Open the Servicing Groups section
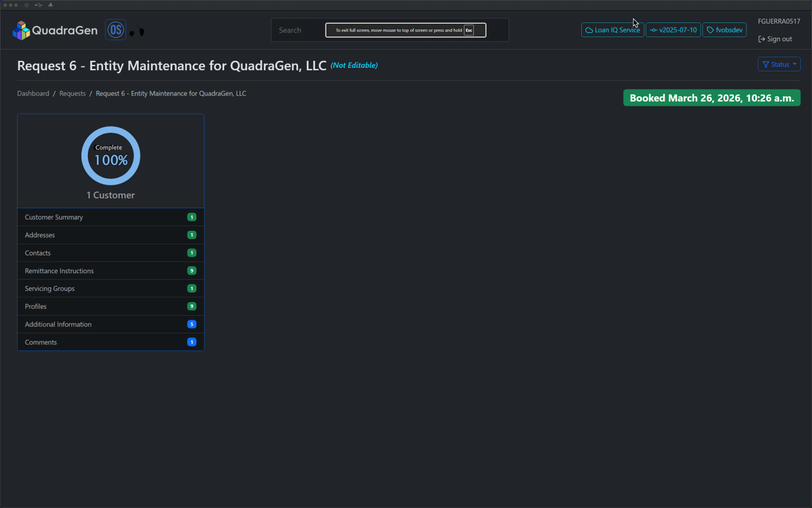Image resolution: width=812 pixels, height=508 pixels. pos(111,289)
